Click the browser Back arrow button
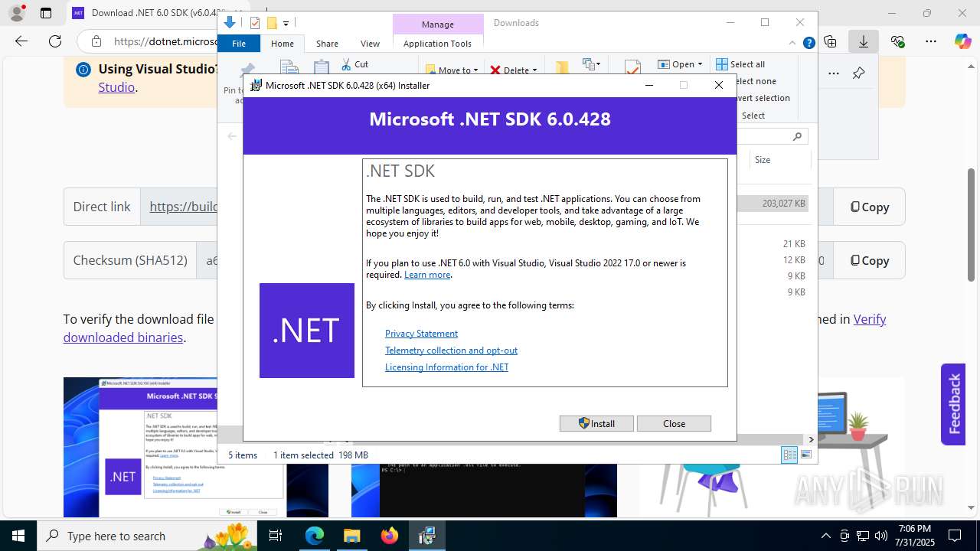This screenshot has width=980, height=551. (x=21, y=41)
